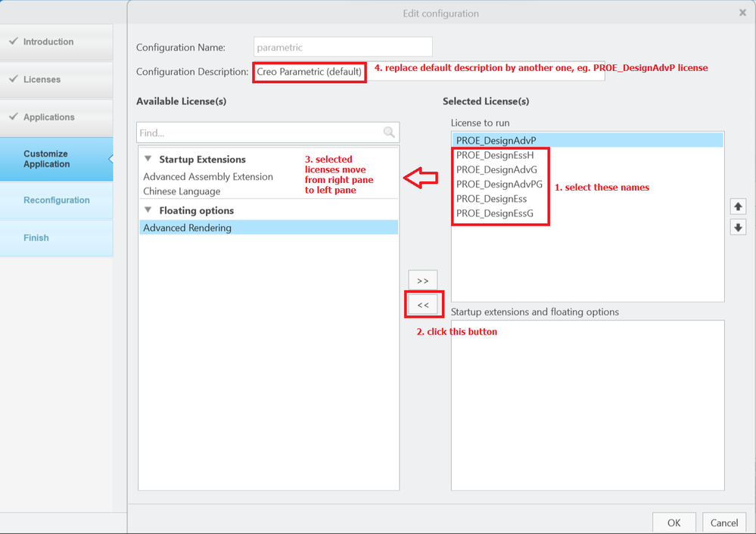The height and width of the screenshot is (534, 756).
Task: Select PROE_DesignAdvG license
Action: 587,169
